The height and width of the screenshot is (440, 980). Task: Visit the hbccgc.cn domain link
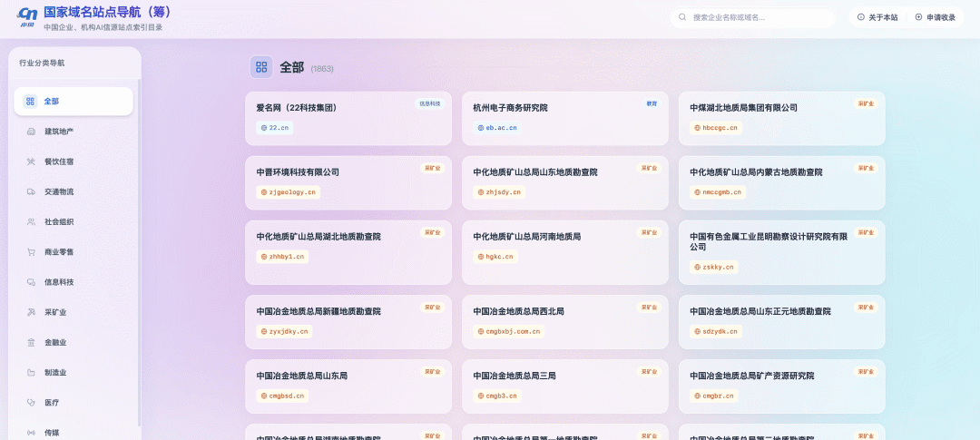pyautogui.click(x=716, y=128)
